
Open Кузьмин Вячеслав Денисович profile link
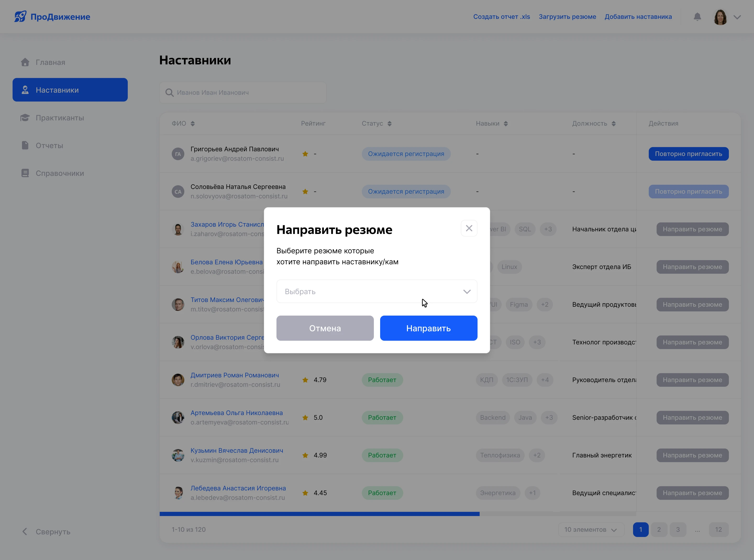click(x=237, y=450)
